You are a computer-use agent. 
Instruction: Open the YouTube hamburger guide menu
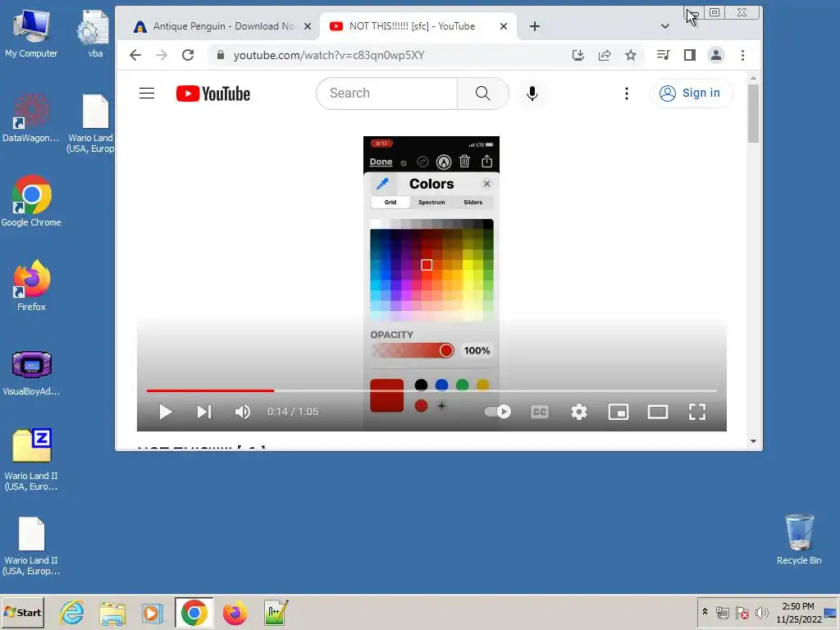click(x=147, y=94)
